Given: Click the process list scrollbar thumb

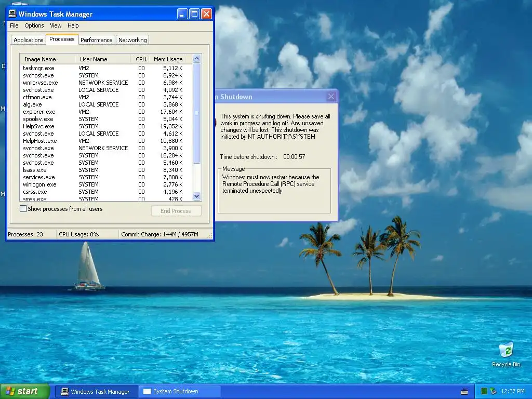Looking at the screenshot, I should 197,113.
